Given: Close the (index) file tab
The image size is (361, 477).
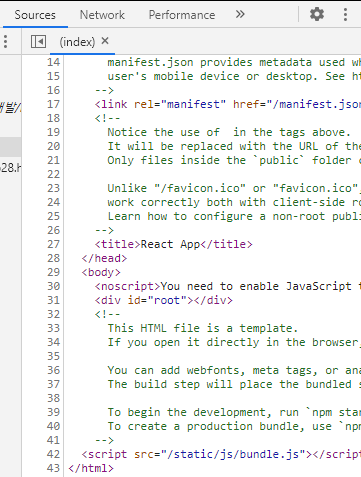Looking at the screenshot, I should pos(105,41).
